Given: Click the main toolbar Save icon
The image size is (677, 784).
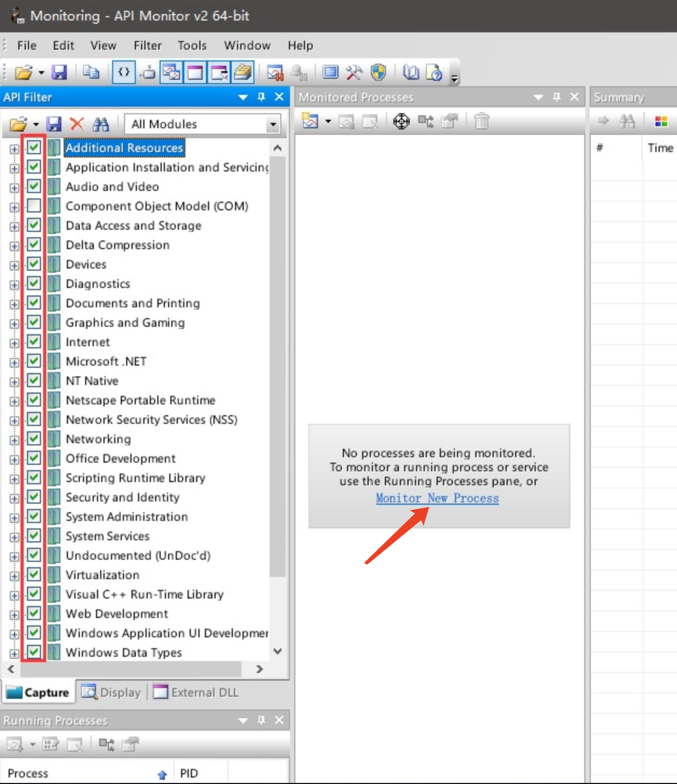Looking at the screenshot, I should click(59, 72).
